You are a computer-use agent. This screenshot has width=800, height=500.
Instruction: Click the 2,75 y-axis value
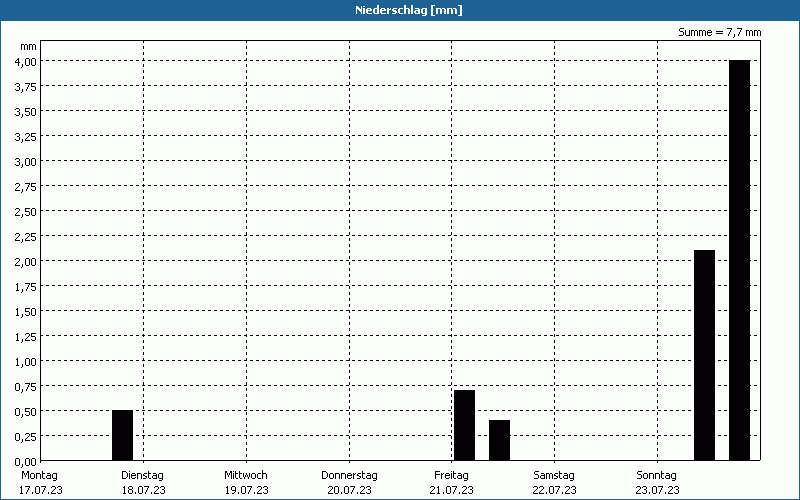click(26, 187)
